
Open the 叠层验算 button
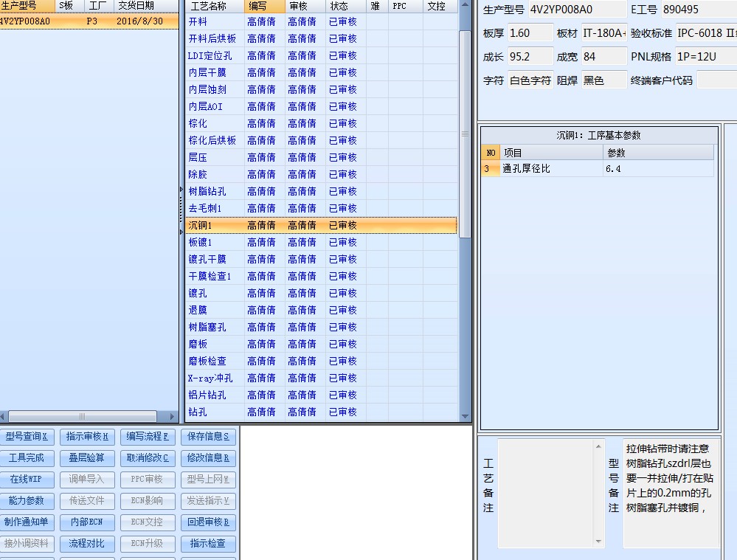pyautogui.click(x=87, y=458)
